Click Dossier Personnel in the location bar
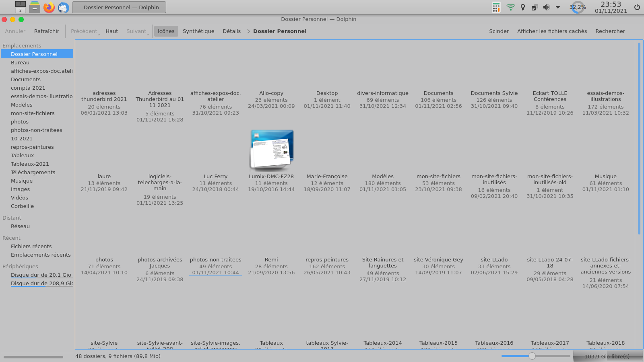Screen dimensions: 644x362 (x=280, y=31)
